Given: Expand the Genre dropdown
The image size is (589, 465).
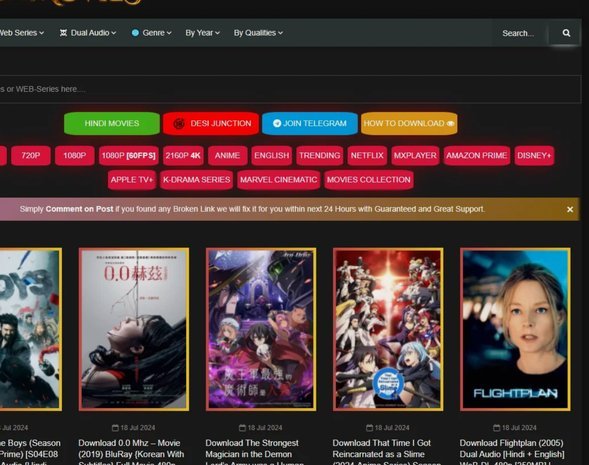Looking at the screenshot, I should (x=152, y=33).
